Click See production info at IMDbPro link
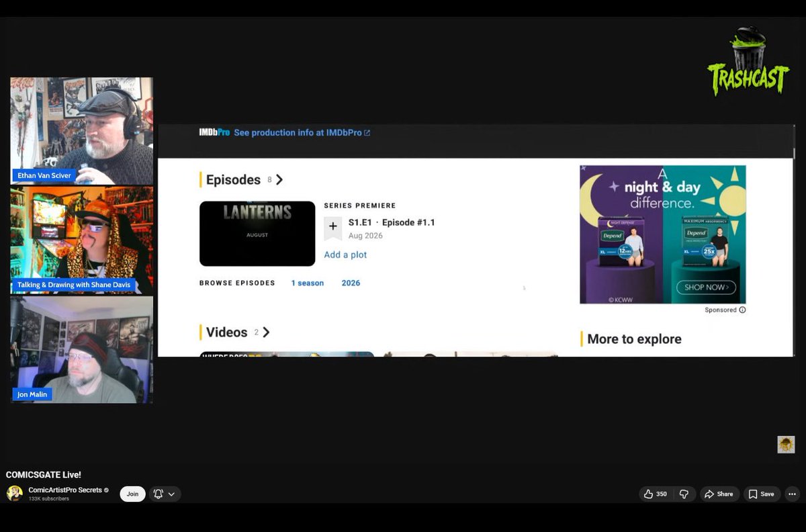This screenshot has height=532, width=806. [x=302, y=133]
